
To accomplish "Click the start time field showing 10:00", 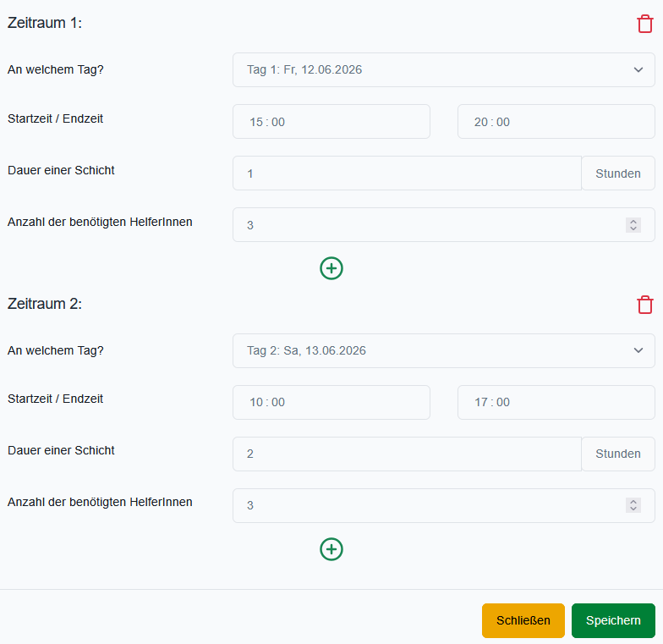I will (331, 402).
